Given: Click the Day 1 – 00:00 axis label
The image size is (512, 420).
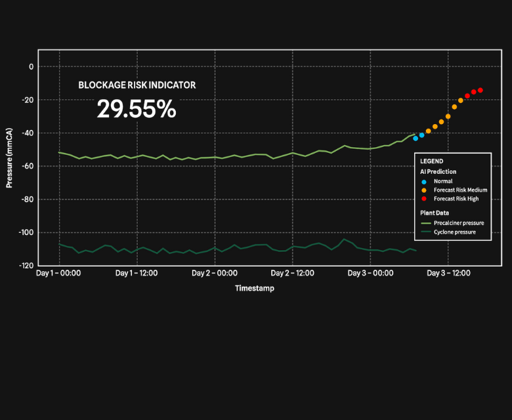Looking at the screenshot, I should 58,273.
